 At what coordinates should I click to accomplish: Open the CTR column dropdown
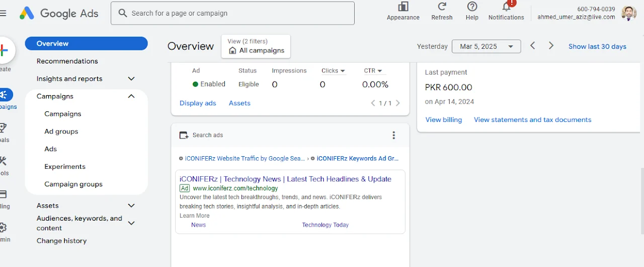point(373,71)
